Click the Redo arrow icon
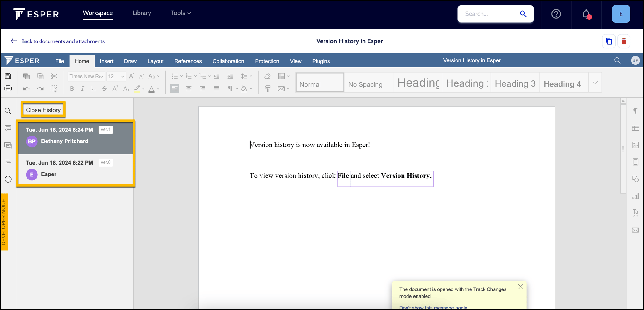The image size is (644, 310). 40,89
